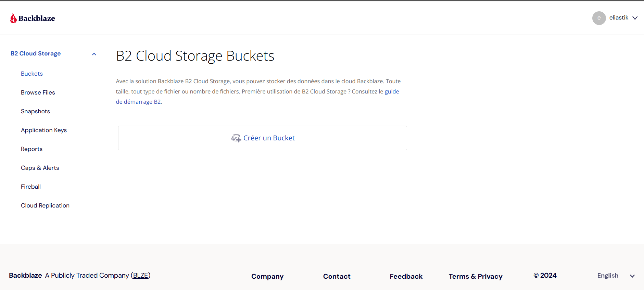Image resolution: width=644 pixels, height=290 pixels.
Task: Click the Backblaze name in the footer
Action: point(25,275)
